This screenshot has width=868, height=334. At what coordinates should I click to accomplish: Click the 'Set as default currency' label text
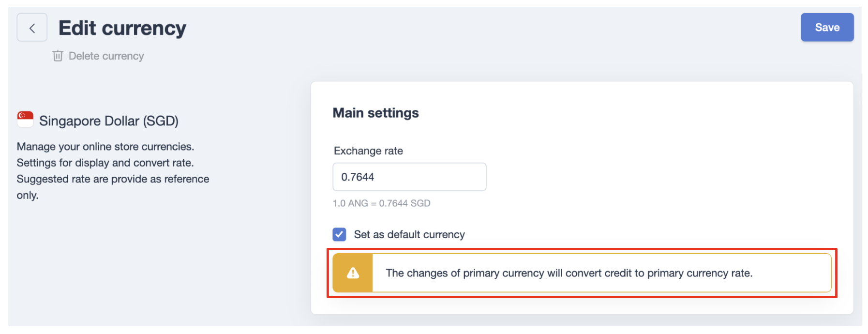pos(409,234)
